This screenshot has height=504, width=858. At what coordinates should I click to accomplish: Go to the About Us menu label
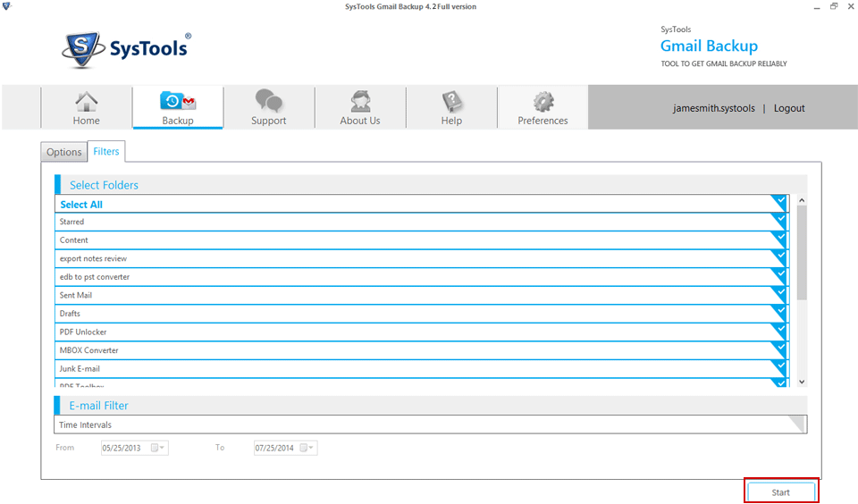pos(360,121)
